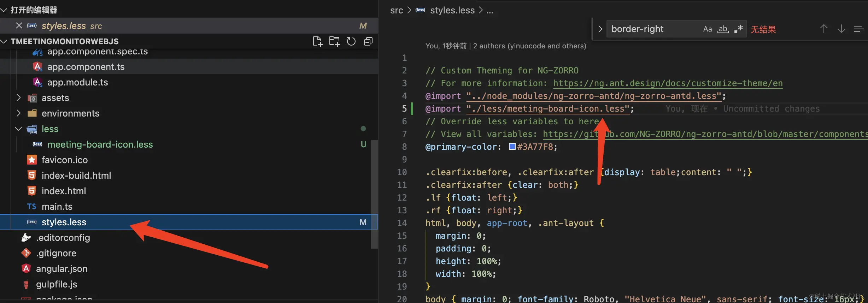Click the Angular icon beside app.component.ts
The height and width of the screenshot is (303, 868).
click(37, 66)
